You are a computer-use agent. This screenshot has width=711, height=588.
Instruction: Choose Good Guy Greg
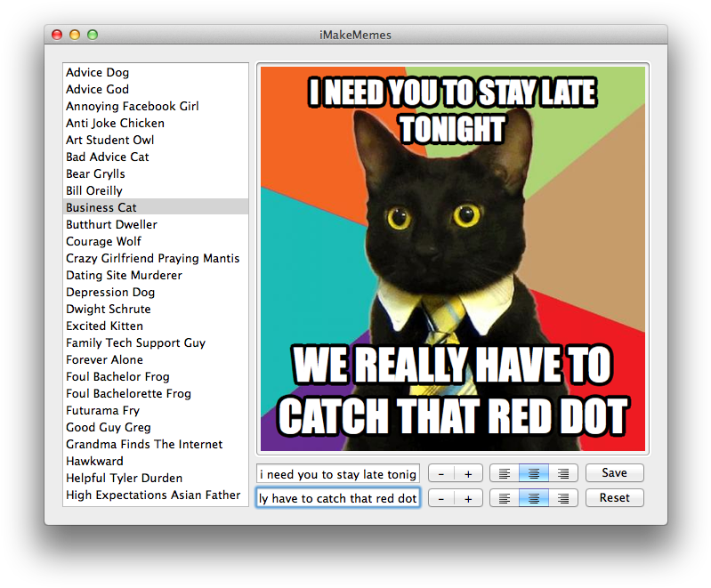pos(156,428)
